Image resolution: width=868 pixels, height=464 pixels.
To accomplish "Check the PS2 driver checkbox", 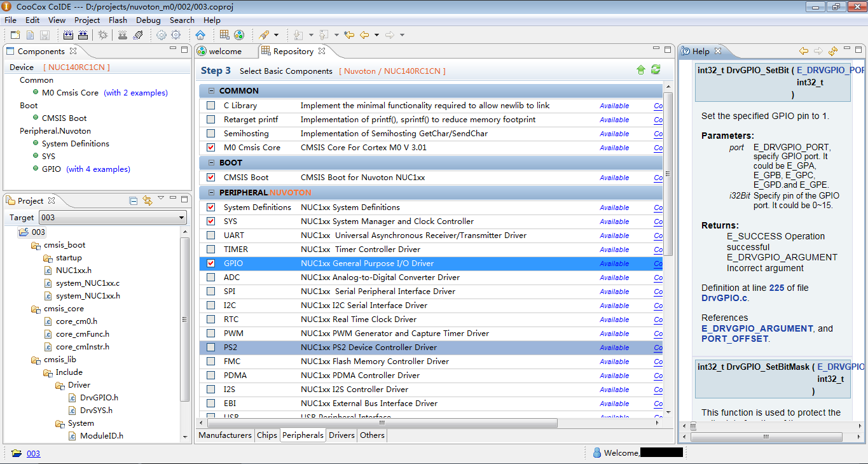I will coord(210,348).
